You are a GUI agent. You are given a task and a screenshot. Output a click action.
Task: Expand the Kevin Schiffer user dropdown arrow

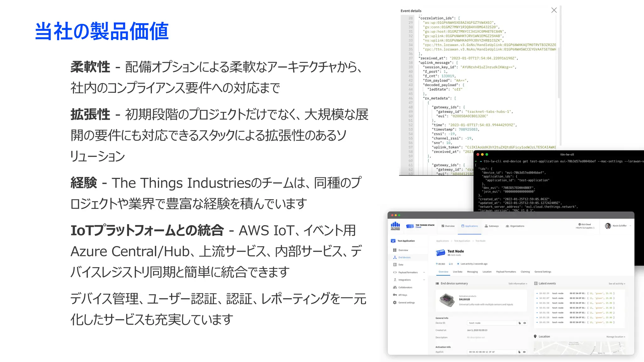coord(630,226)
